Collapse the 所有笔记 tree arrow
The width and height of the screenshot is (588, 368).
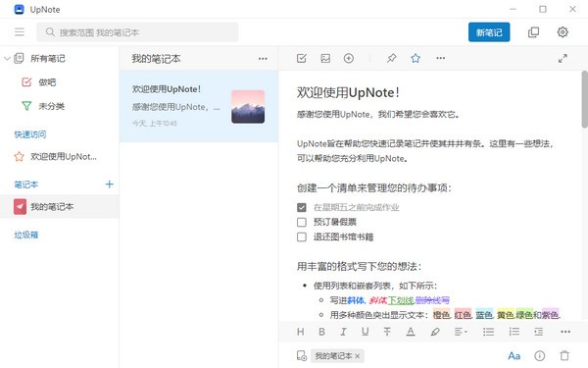coord(7,58)
